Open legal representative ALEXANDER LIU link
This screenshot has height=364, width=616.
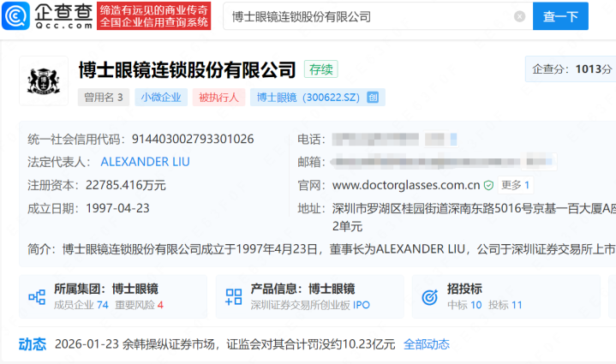point(145,162)
